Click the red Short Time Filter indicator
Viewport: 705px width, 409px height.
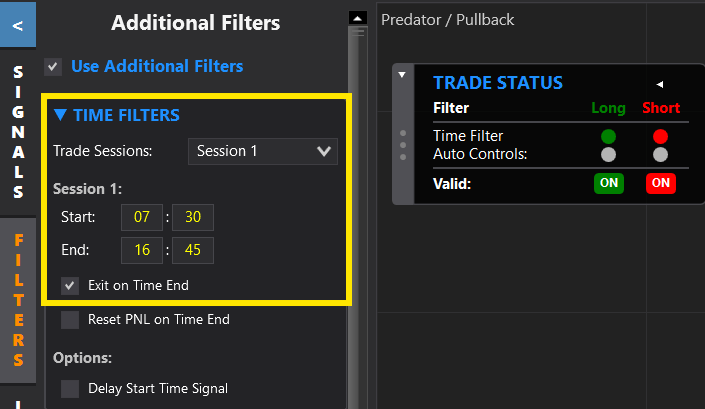(x=660, y=136)
